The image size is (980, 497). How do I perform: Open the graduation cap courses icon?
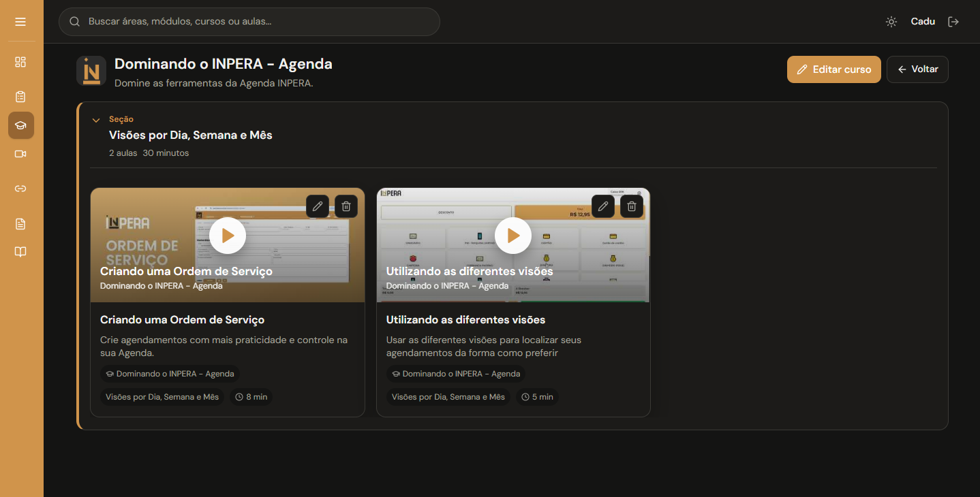click(20, 125)
